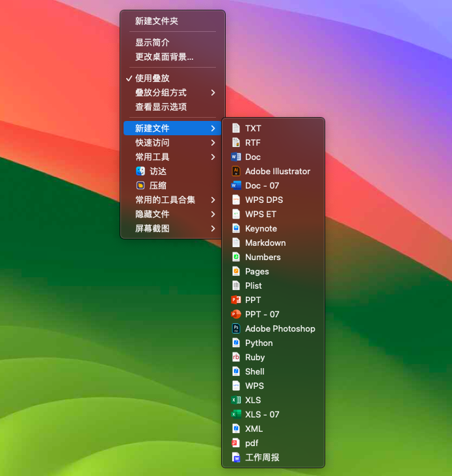The width and height of the screenshot is (452, 476).
Task: Click the 常用工具 menu label
Action: [152, 157]
